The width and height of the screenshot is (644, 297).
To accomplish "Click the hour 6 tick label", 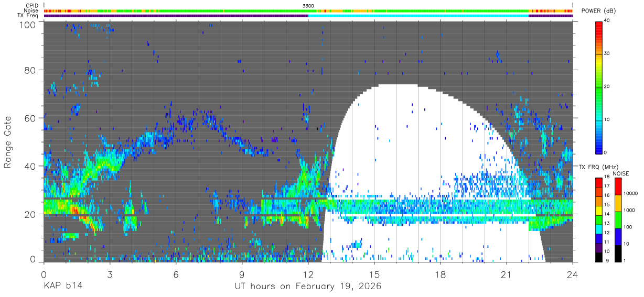I will tap(176, 274).
